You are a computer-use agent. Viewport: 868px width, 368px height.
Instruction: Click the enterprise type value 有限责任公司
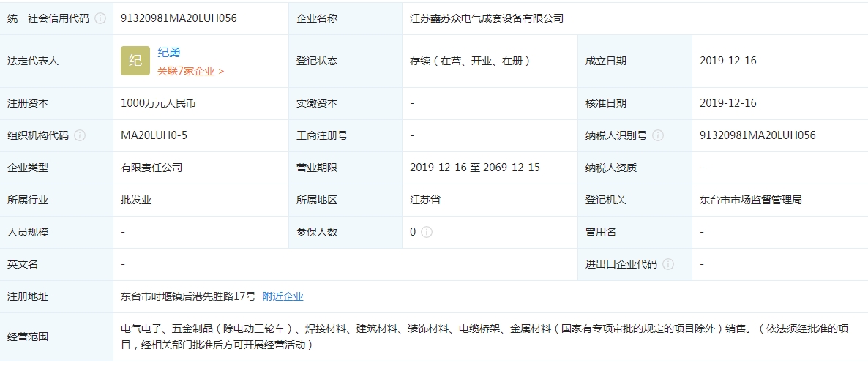(x=151, y=168)
